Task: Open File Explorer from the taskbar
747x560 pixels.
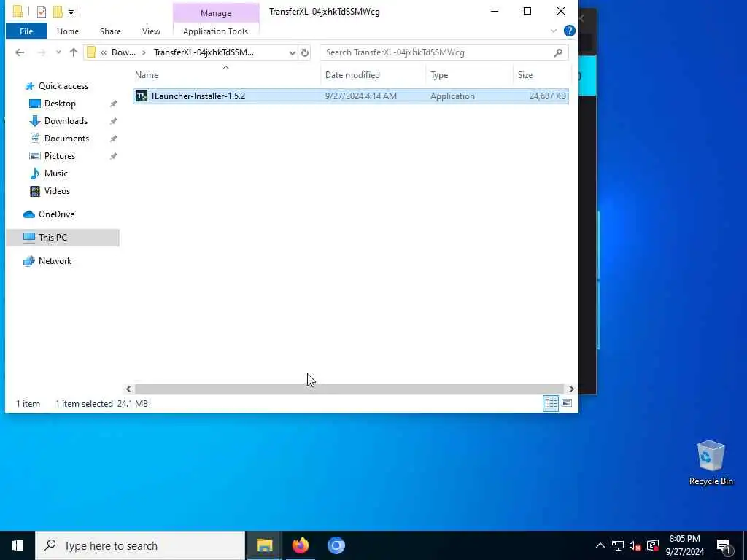Action: pos(264,545)
